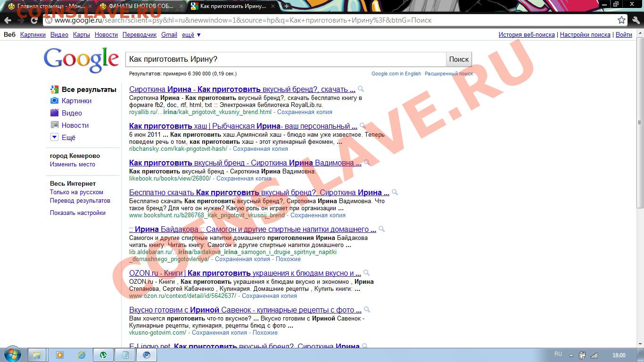Switch to 'Google.com in English'
The height and width of the screenshot is (362, 644).
[396, 74]
